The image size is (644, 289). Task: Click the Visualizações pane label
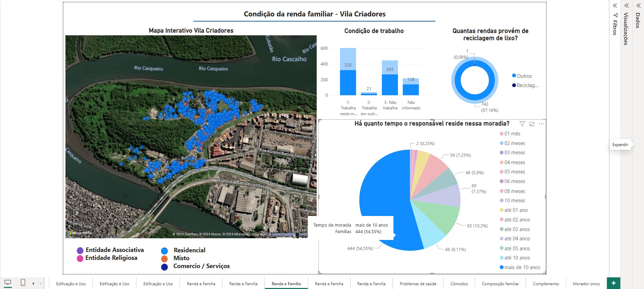[x=626, y=29]
